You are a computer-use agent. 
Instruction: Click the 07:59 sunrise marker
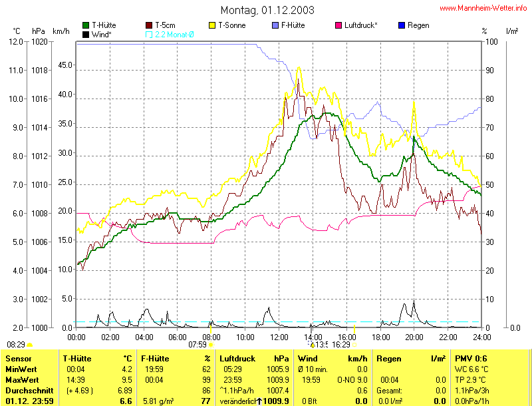pyautogui.click(x=210, y=345)
